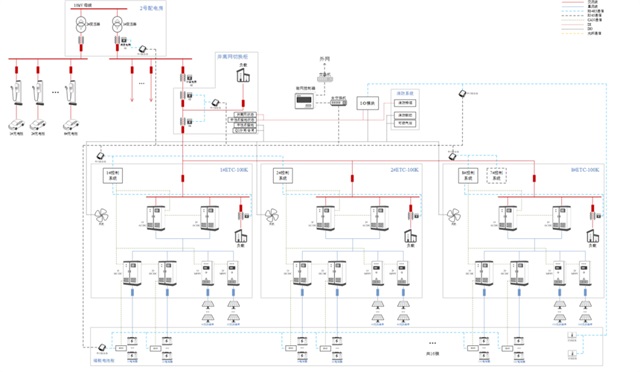Click the top box inside the fire protection system
The image size is (640, 372).
click(x=405, y=103)
